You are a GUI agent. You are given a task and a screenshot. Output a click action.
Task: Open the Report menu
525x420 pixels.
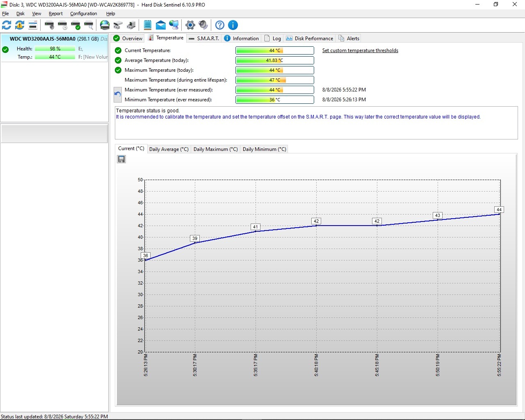point(56,14)
